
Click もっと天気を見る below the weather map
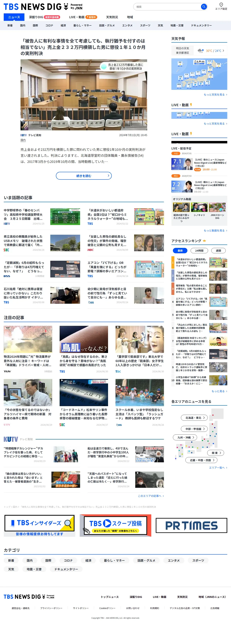(215, 94)
